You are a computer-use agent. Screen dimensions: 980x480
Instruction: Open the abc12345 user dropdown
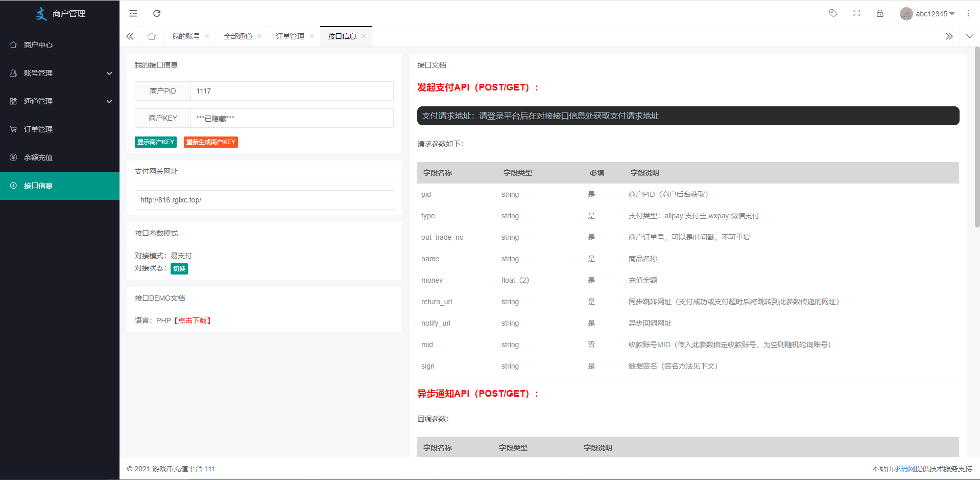coord(927,14)
